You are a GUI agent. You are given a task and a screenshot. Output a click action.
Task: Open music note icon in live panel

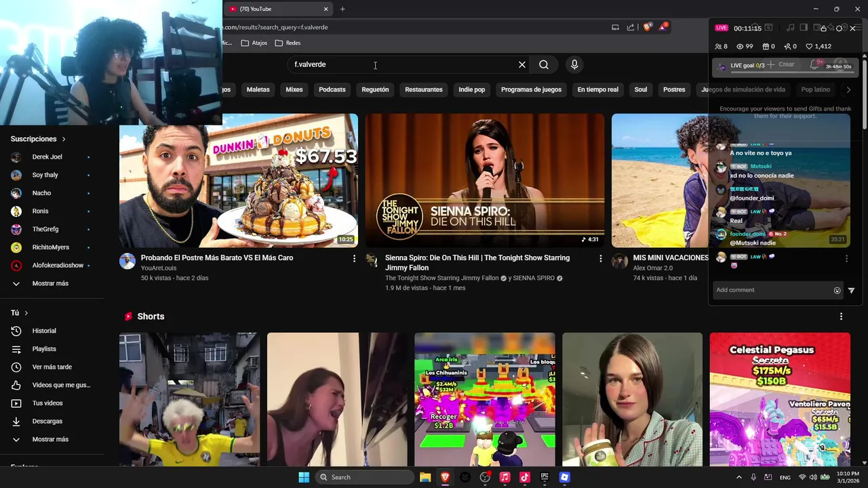[791, 28]
